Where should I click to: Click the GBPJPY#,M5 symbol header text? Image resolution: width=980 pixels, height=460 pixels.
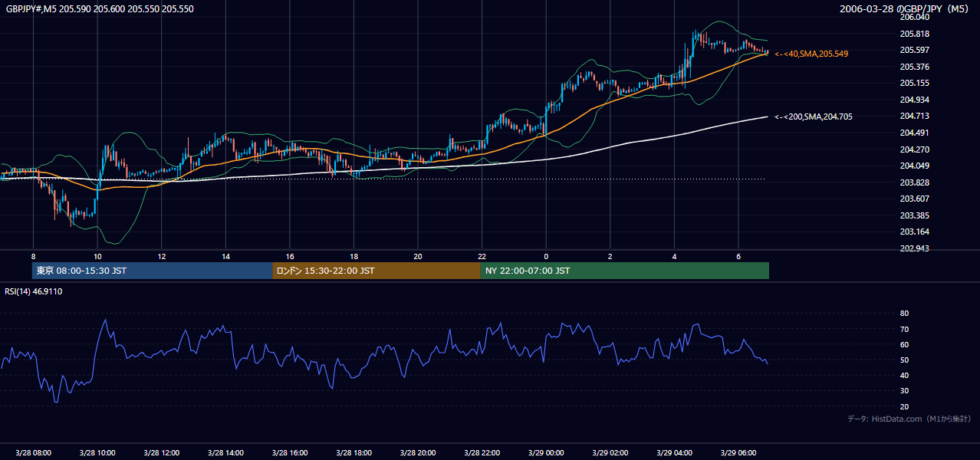click(100, 8)
